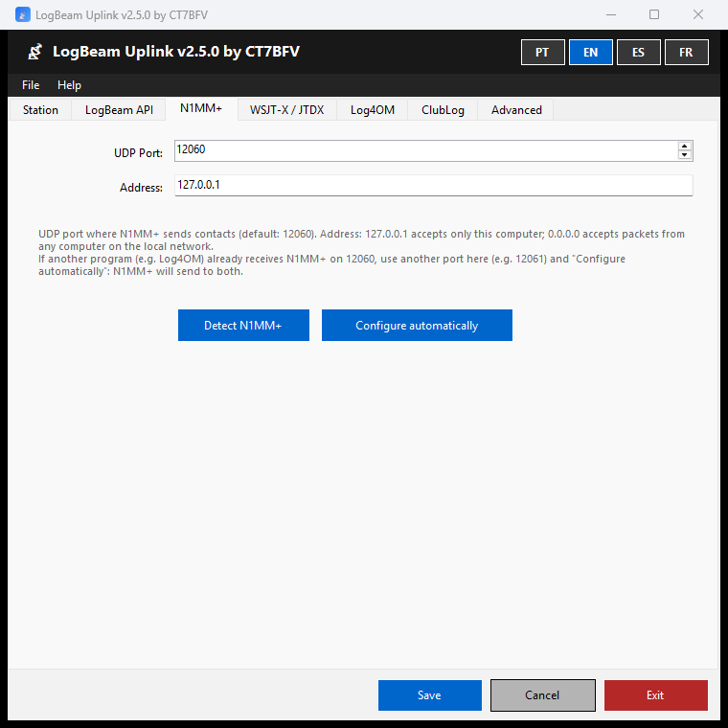The height and width of the screenshot is (728, 728).
Task: Click the help text about UDP port
Action: coord(361,253)
